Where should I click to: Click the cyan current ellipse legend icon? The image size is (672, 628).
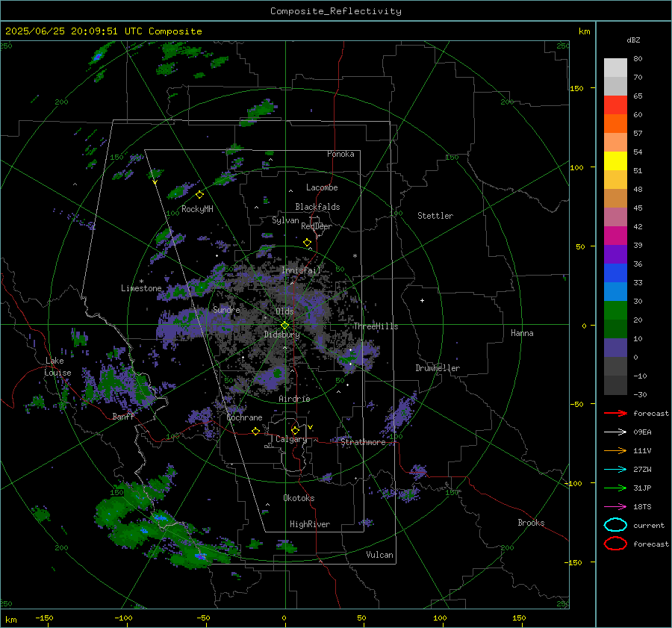point(615,525)
